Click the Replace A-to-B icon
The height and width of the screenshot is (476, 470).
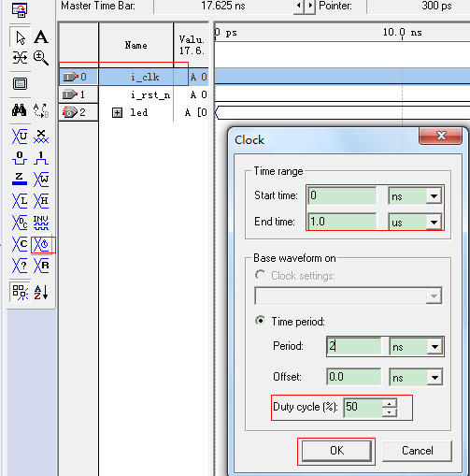click(x=41, y=110)
